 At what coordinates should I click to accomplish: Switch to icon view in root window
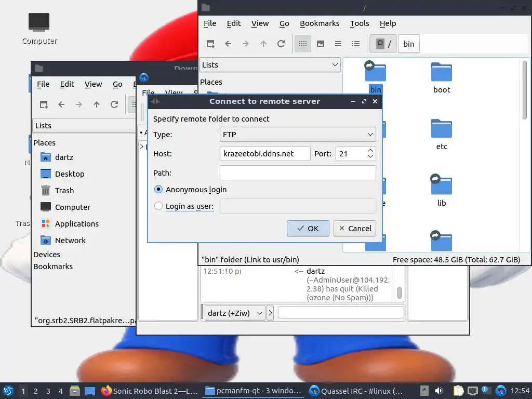coord(303,44)
